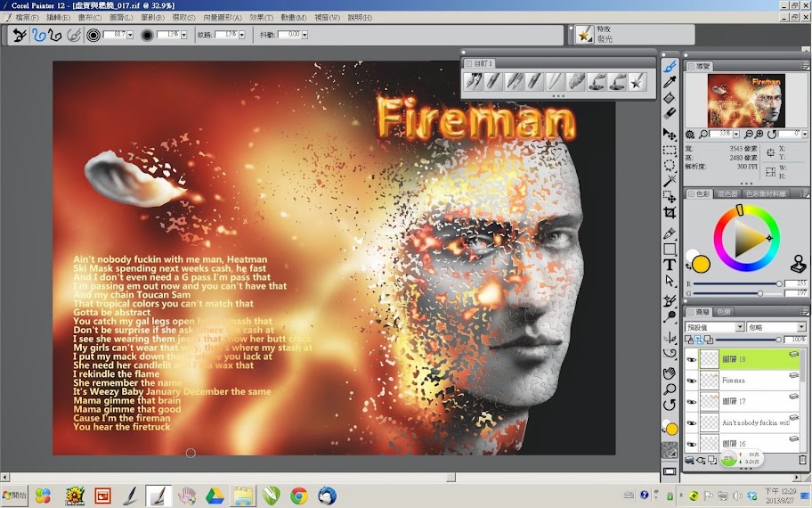
Task: Click the star brush in custom palette
Action: point(637,81)
